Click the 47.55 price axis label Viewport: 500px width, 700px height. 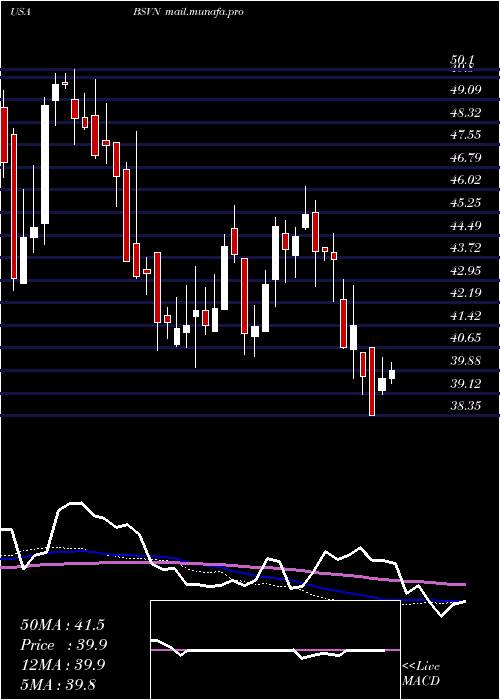coord(467,135)
